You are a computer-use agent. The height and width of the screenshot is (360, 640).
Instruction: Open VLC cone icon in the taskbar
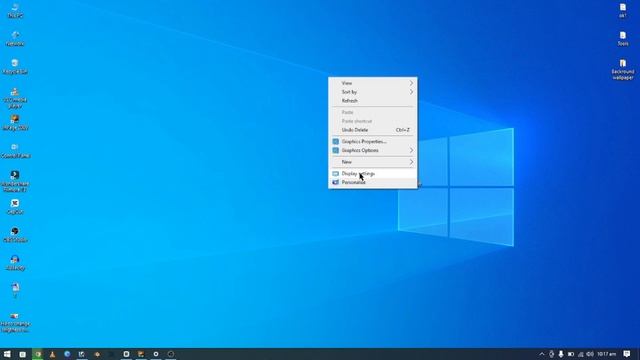52,354
